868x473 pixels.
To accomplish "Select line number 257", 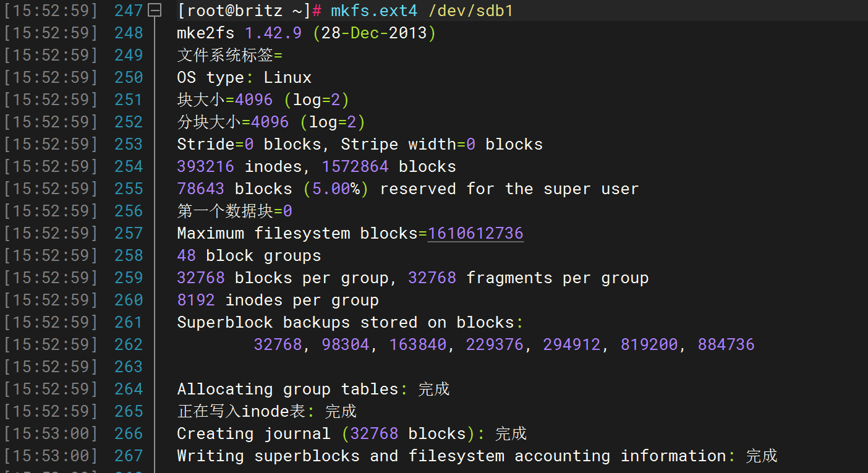I will pyautogui.click(x=129, y=233).
